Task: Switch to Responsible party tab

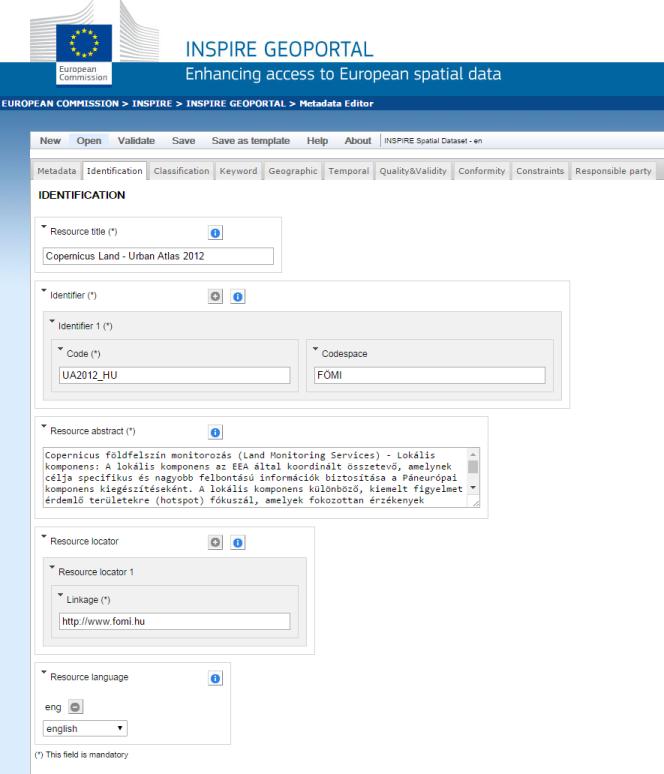Action: tap(613, 171)
